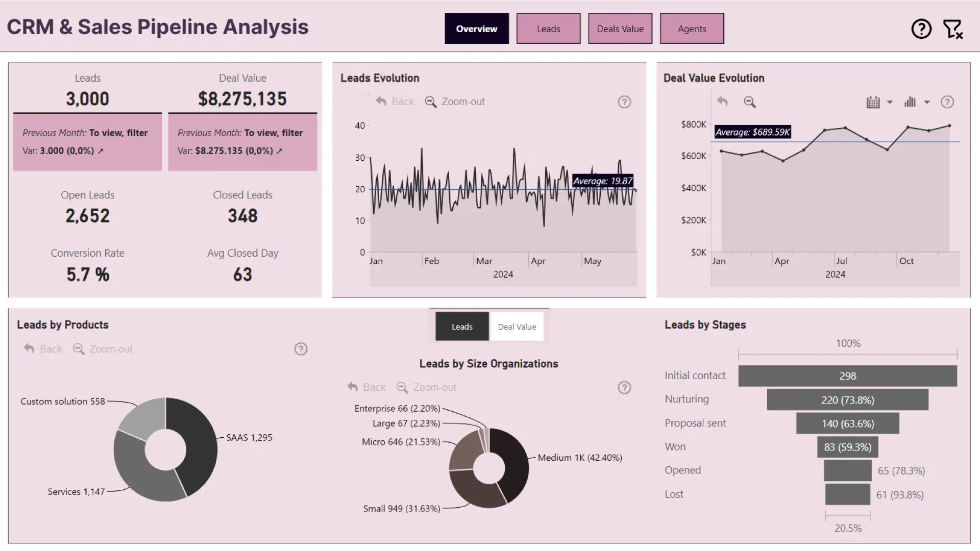Select Initial contact funnel bar 298

pos(848,376)
